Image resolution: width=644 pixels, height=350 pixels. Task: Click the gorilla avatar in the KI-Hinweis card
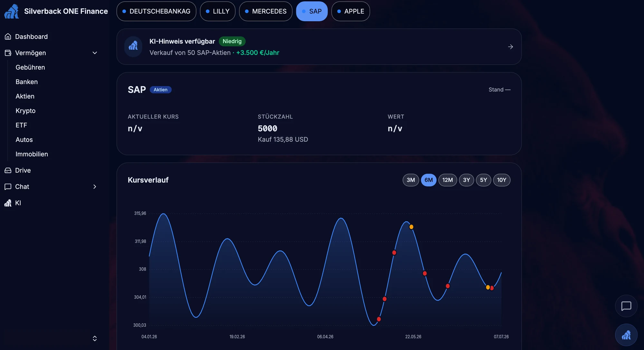(x=133, y=47)
